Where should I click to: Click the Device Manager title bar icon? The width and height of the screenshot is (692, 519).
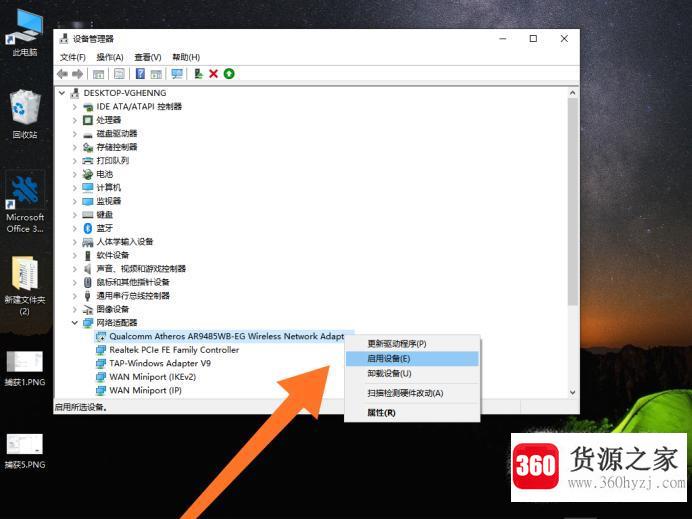64,39
